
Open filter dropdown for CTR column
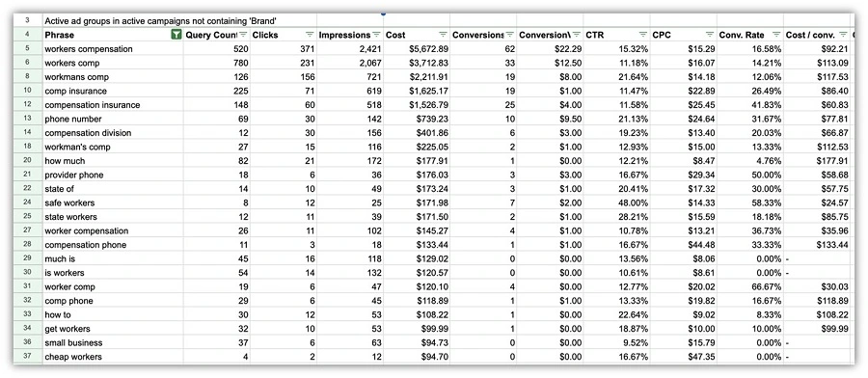click(642, 35)
